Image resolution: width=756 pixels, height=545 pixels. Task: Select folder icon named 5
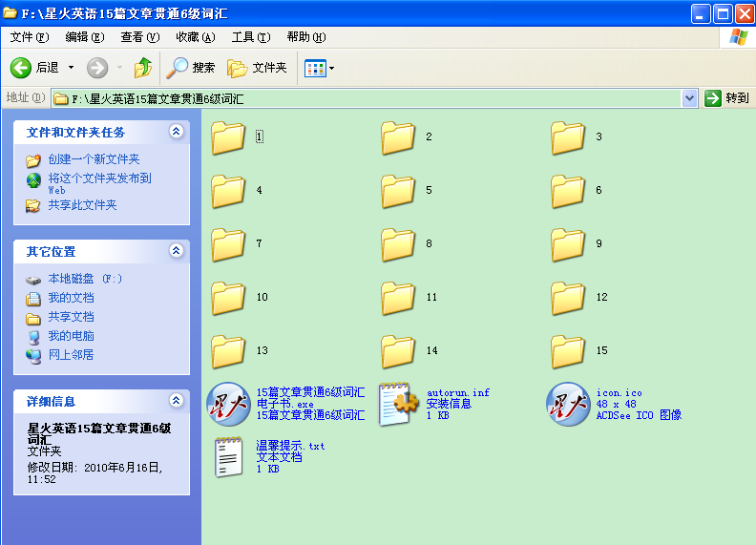[x=398, y=191]
